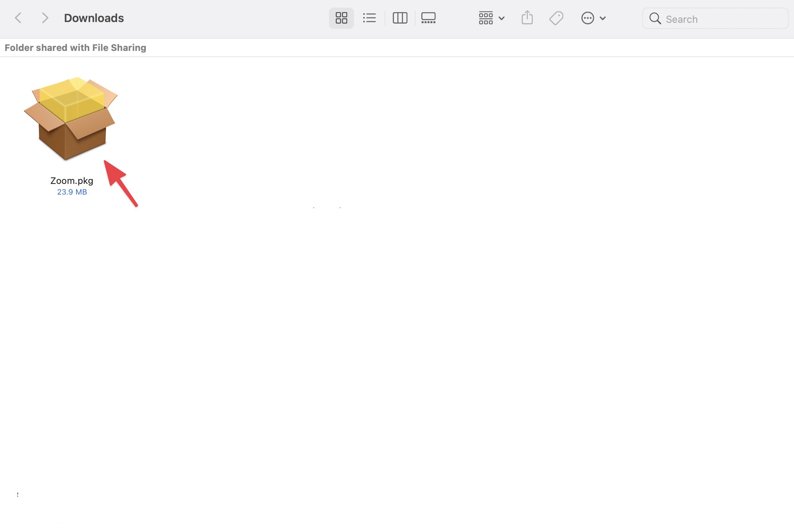Click the Group By grid icon
This screenshot has height=532, width=794.
pyautogui.click(x=486, y=18)
